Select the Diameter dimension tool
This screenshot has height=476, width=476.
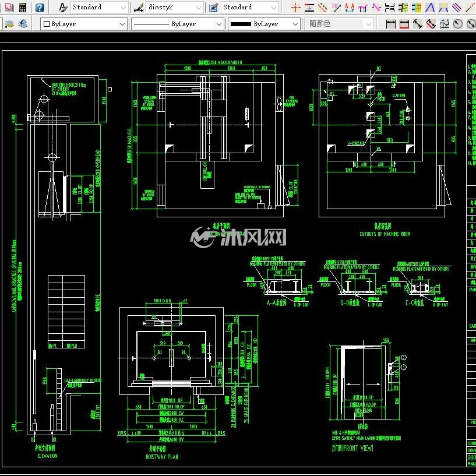pyautogui.click(x=471, y=24)
